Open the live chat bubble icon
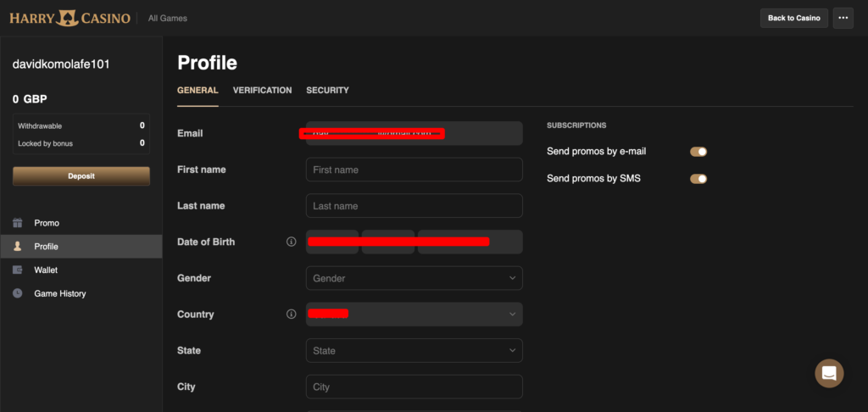Screen dimensions: 868x412 829,373
